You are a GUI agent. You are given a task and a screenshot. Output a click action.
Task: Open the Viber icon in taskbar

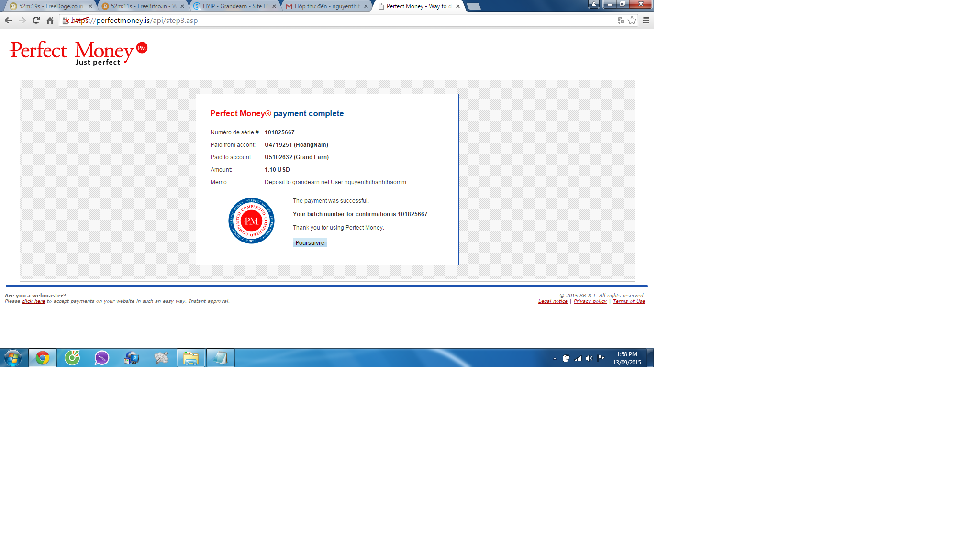pyautogui.click(x=101, y=358)
